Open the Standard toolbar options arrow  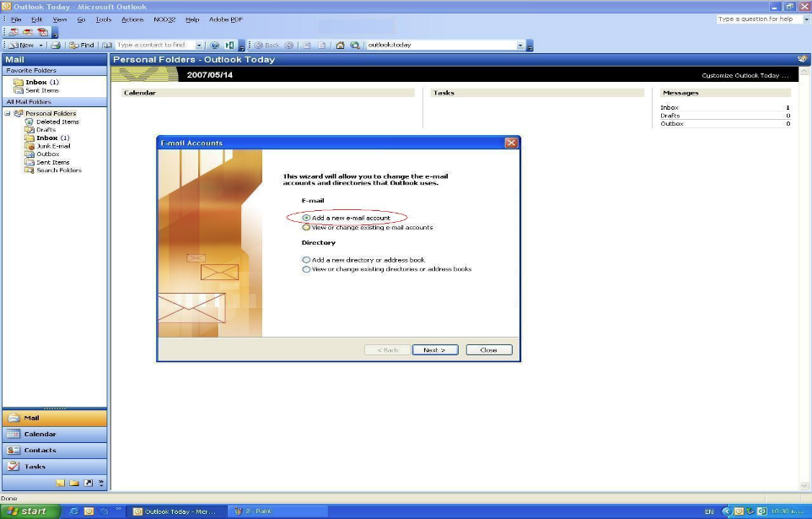pyautogui.click(x=241, y=46)
